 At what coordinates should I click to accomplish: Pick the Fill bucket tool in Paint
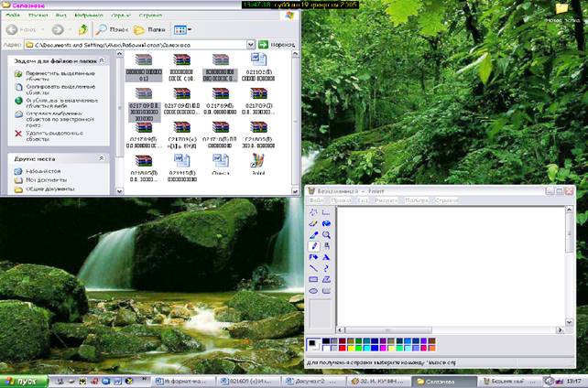(327, 223)
